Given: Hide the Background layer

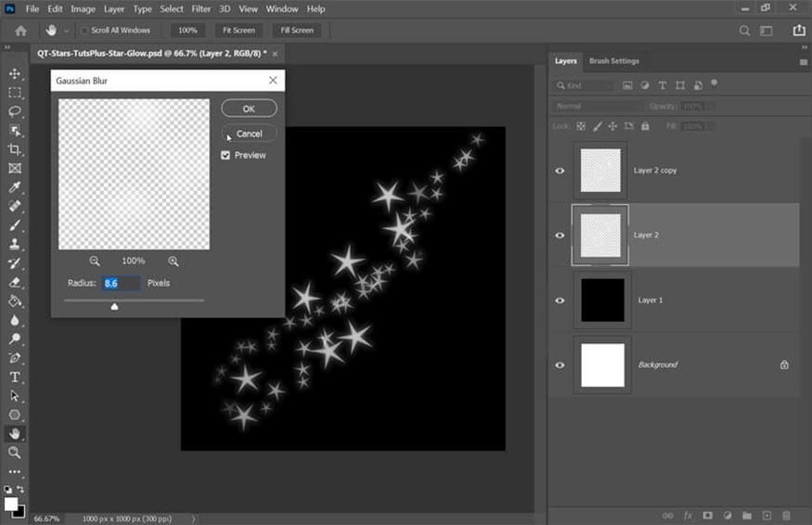Looking at the screenshot, I should pyautogui.click(x=560, y=365).
